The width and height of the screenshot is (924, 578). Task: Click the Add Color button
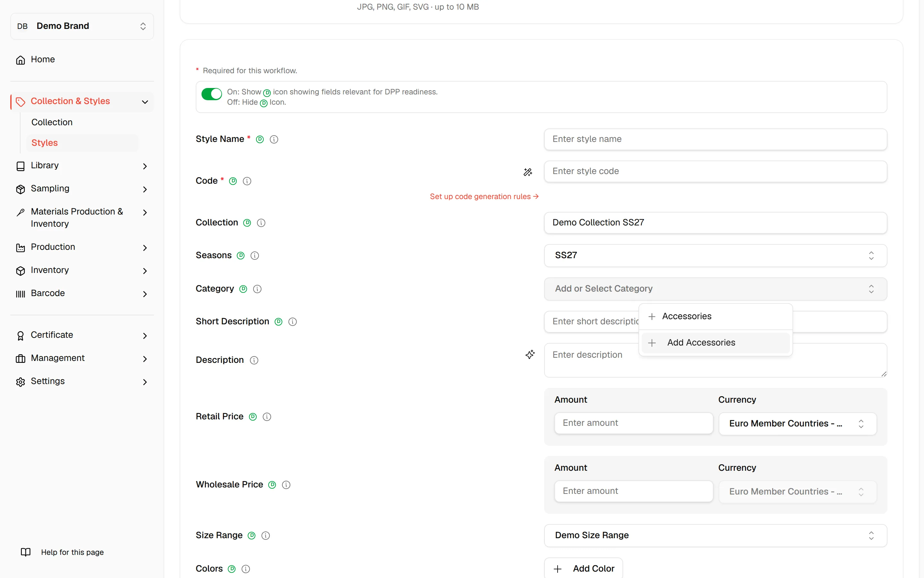583,568
